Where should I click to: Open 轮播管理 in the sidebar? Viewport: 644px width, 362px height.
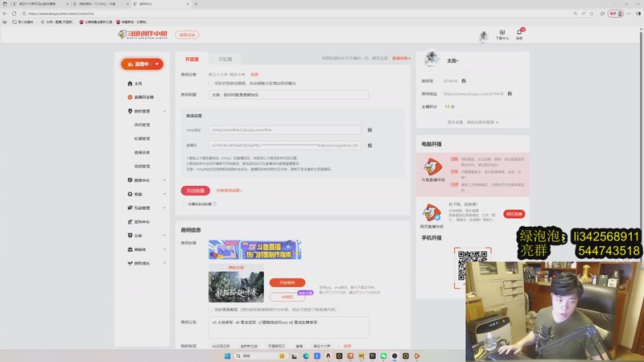[x=142, y=138]
